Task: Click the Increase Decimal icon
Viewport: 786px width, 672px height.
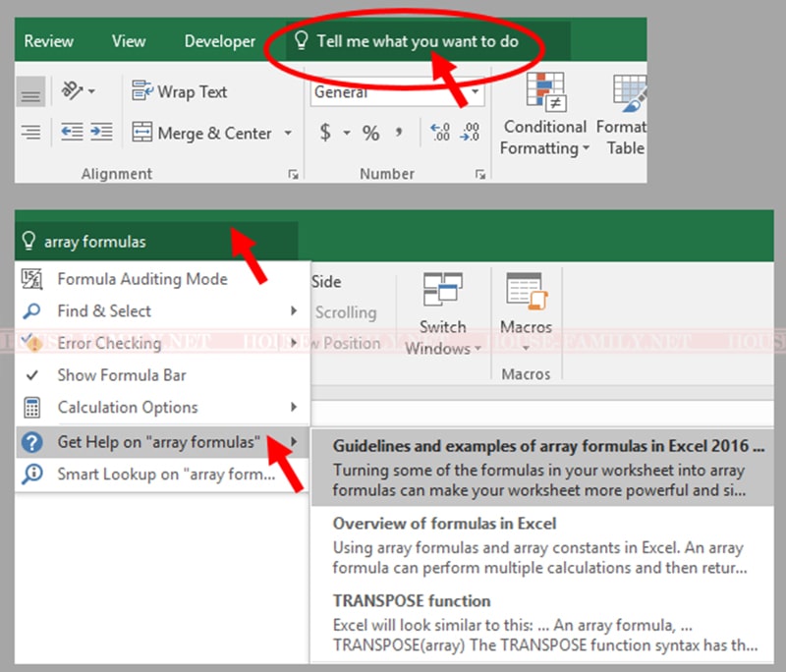Action: [x=440, y=132]
